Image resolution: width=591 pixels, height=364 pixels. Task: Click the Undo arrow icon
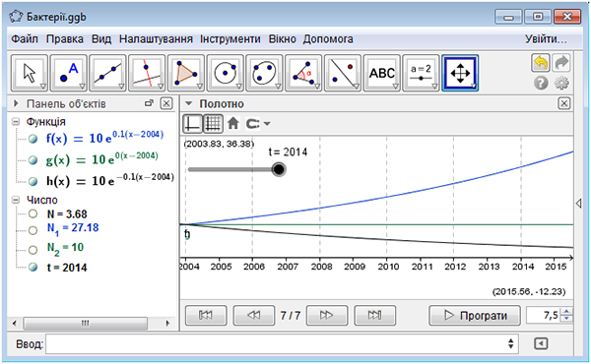[x=540, y=63]
